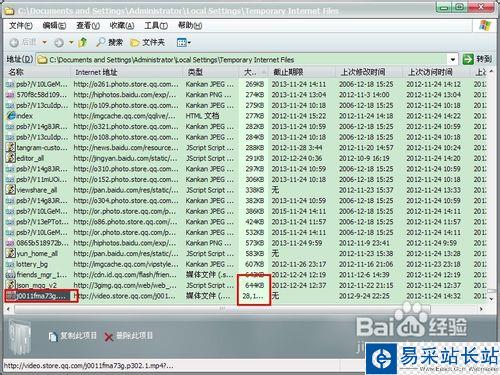Screen dimensions: 500x375
Task: Select the friends_mgr_1 media file icon
Action: tap(11, 275)
